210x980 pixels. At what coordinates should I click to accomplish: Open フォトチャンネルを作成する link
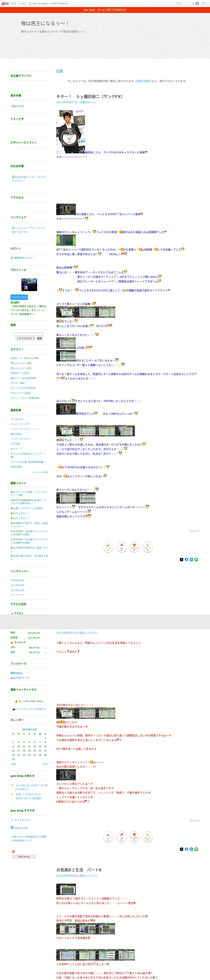coord(31,709)
